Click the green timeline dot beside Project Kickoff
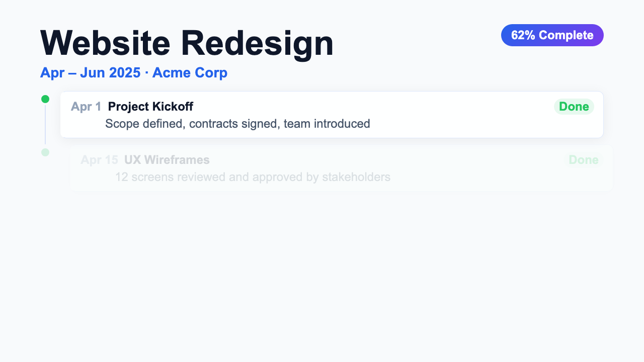 [45, 99]
